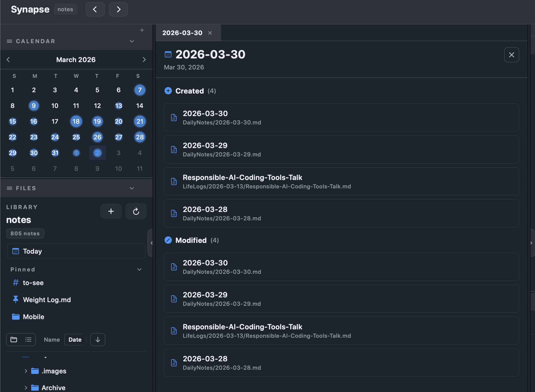Switch to flat list view icon
Image resolution: width=535 pixels, height=392 pixels.
[x=28, y=340]
